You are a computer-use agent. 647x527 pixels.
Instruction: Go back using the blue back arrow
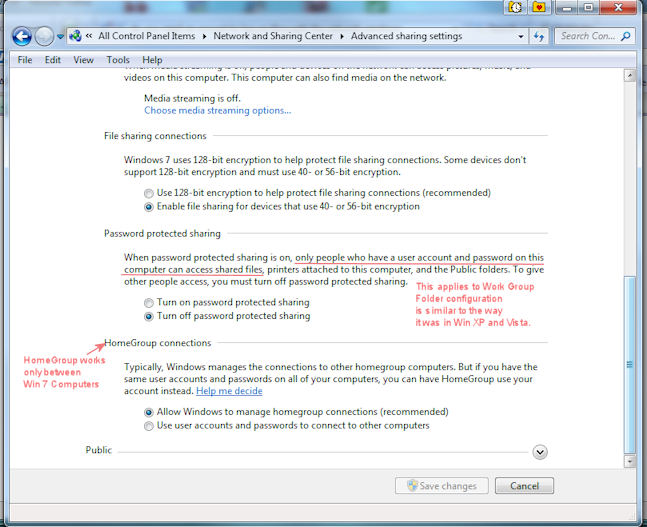22,36
